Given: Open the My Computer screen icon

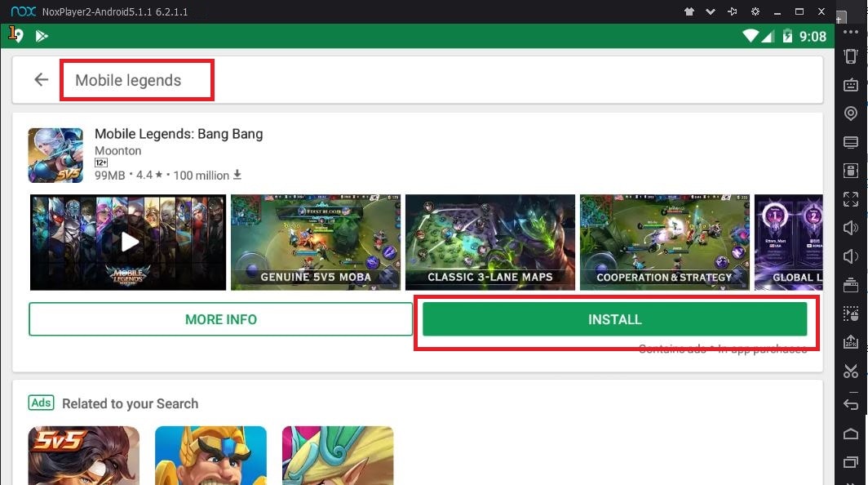Looking at the screenshot, I should tap(851, 142).
